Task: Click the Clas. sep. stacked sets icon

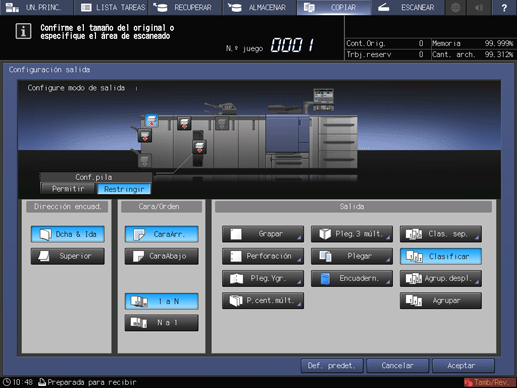Action: pyautogui.click(x=414, y=234)
